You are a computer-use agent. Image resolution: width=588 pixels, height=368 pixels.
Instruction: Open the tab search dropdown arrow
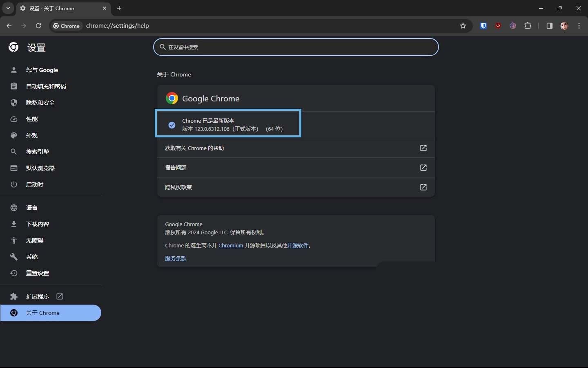[8, 8]
